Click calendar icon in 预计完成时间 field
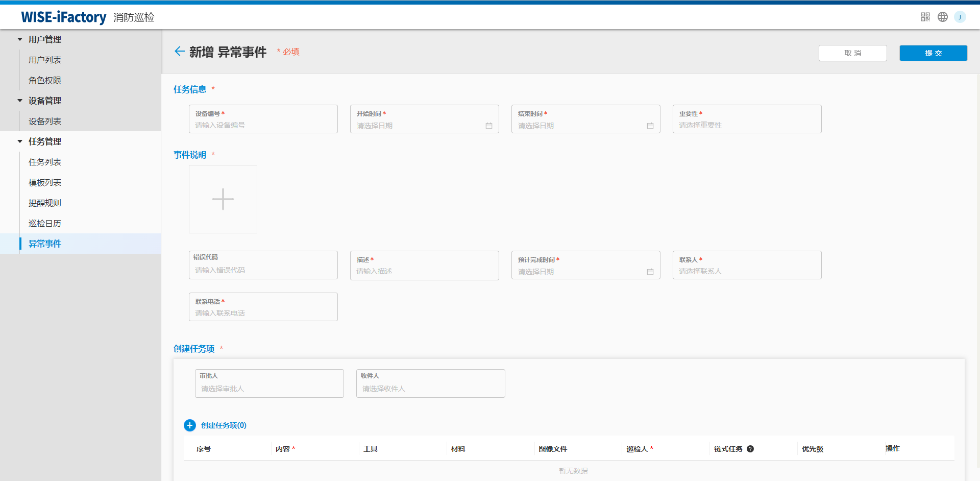This screenshot has height=481, width=980. [650, 272]
